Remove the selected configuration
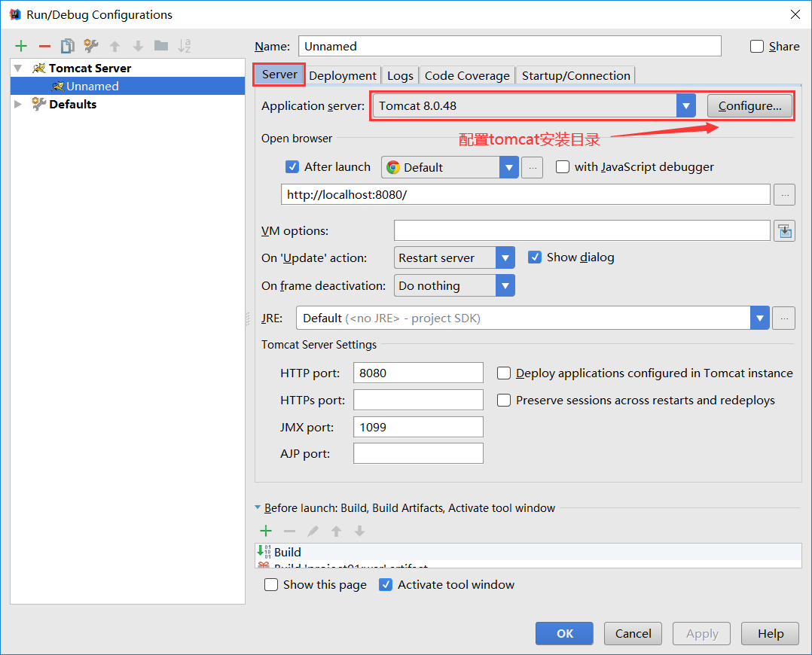Image resolution: width=812 pixels, height=655 pixels. pos(44,46)
